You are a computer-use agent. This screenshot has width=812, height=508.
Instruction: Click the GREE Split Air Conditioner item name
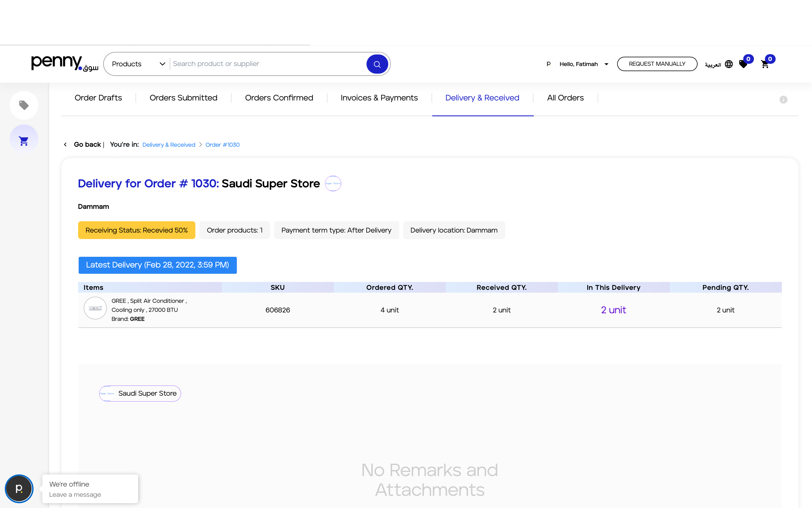pos(149,305)
